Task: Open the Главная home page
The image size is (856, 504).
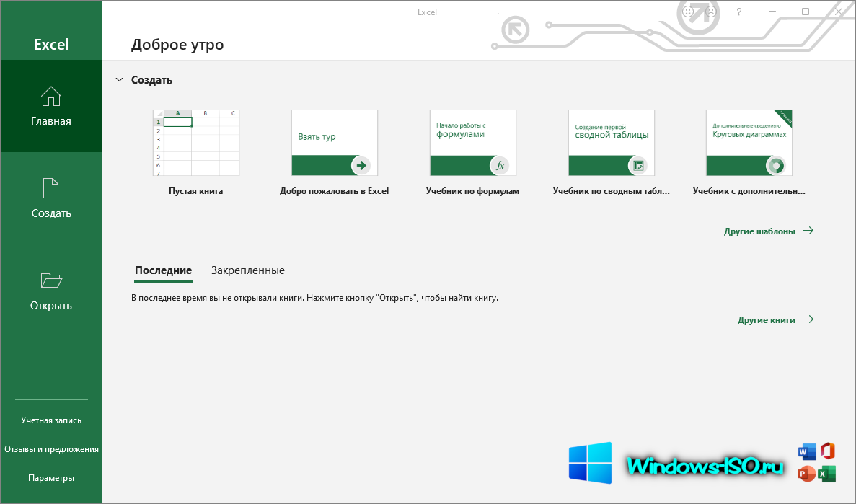Action: (x=50, y=106)
